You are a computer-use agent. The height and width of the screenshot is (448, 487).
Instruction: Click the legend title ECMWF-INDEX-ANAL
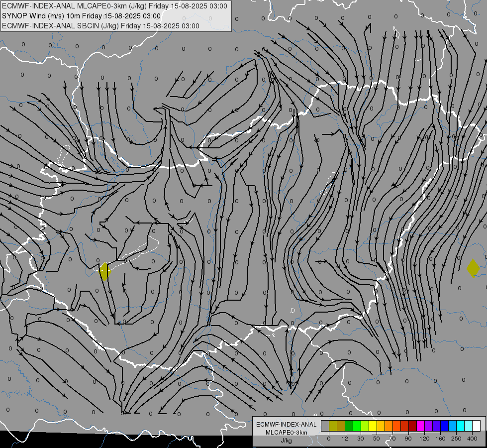click(287, 425)
